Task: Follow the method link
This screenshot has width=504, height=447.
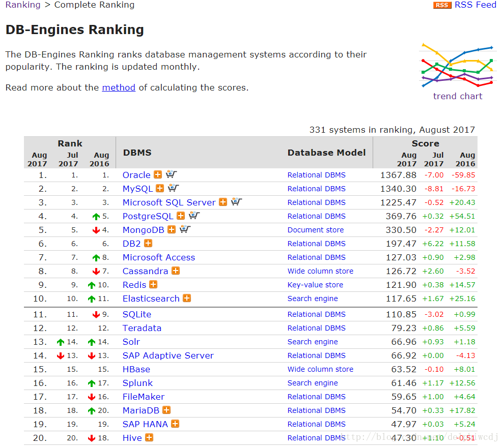Action: coord(119,87)
